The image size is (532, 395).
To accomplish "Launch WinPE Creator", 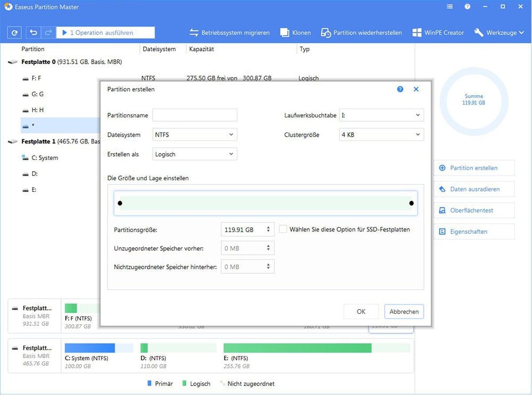I will pyautogui.click(x=438, y=32).
